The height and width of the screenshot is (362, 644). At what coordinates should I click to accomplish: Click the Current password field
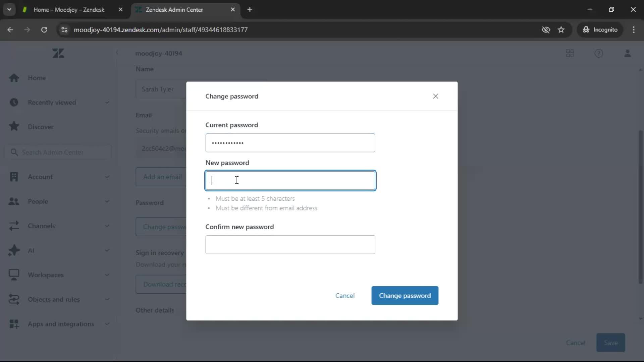click(290, 143)
